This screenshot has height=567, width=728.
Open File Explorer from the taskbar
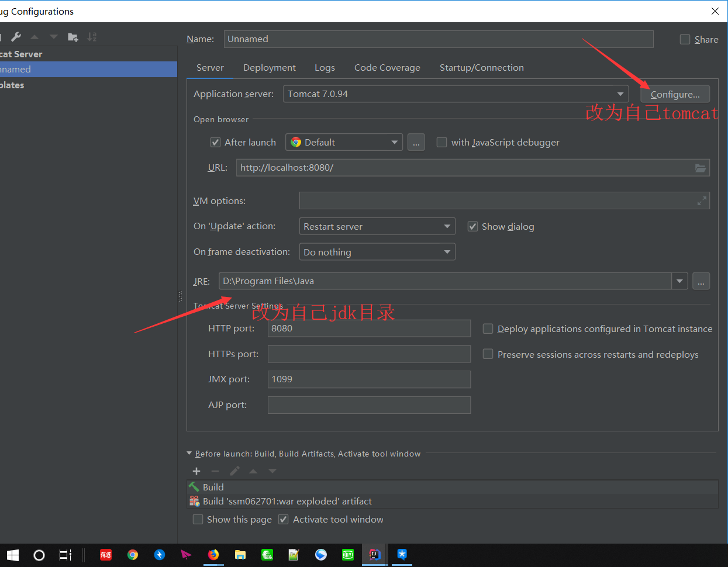pos(240,555)
